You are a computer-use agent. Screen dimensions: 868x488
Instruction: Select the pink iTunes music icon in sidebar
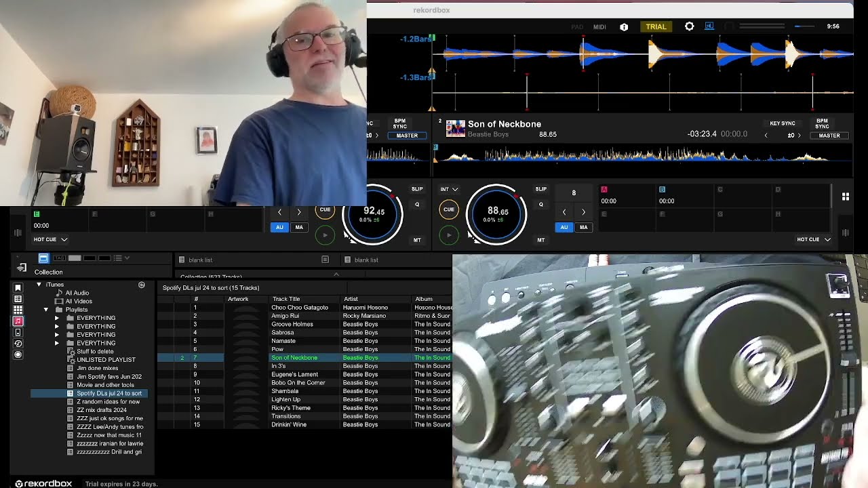(x=18, y=321)
